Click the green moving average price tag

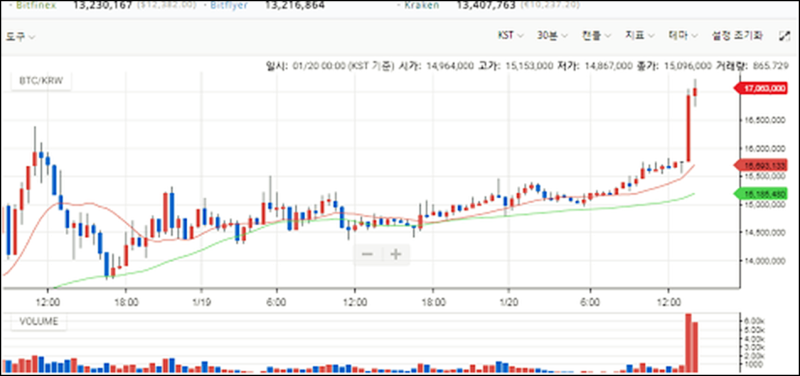point(762,194)
